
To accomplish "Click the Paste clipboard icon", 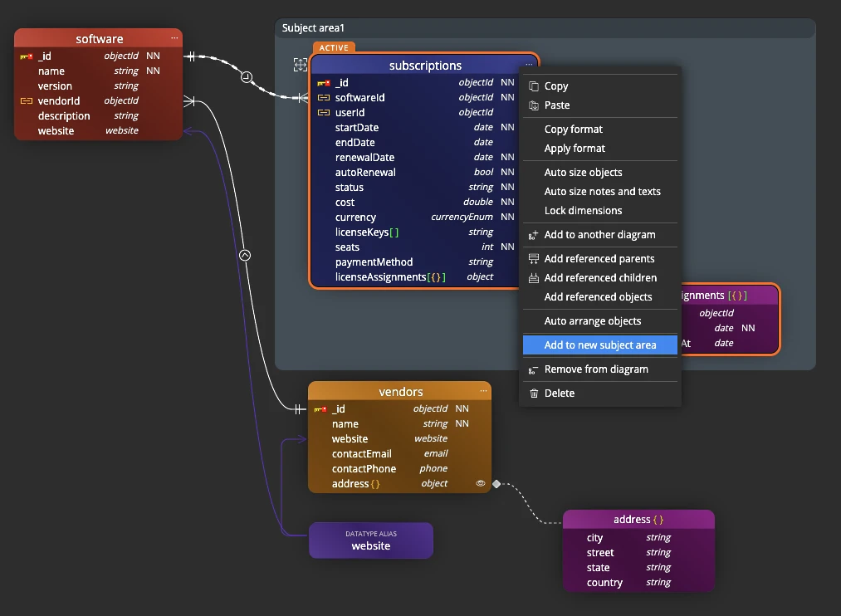I will pyautogui.click(x=533, y=105).
